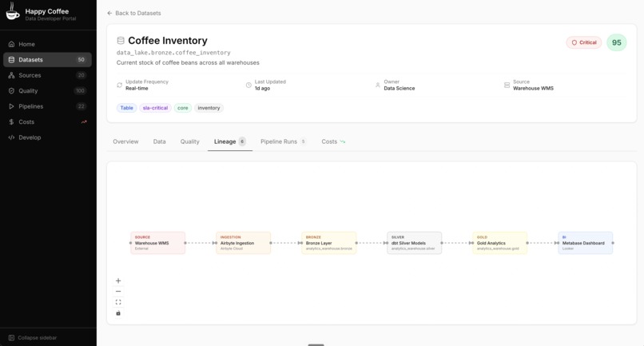
Task: Click the back arrow icon
Action: point(109,13)
